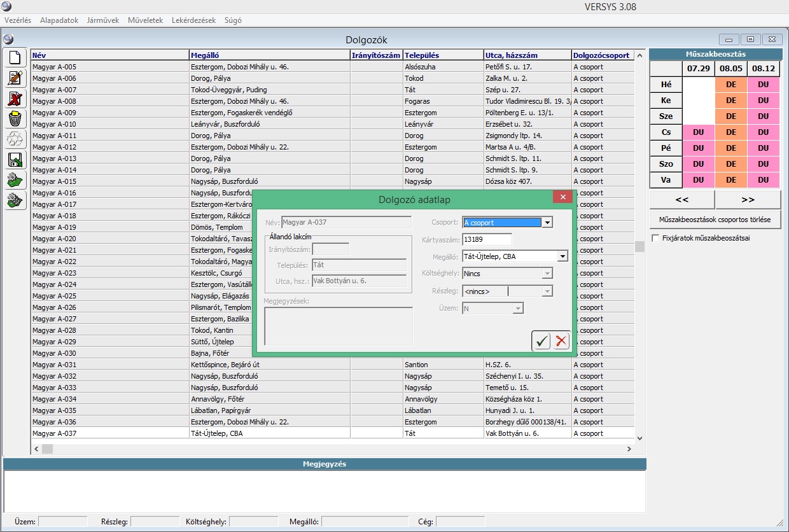Click the cell Kettőspince, Bejáró út
789x532 pixels.
270,365
